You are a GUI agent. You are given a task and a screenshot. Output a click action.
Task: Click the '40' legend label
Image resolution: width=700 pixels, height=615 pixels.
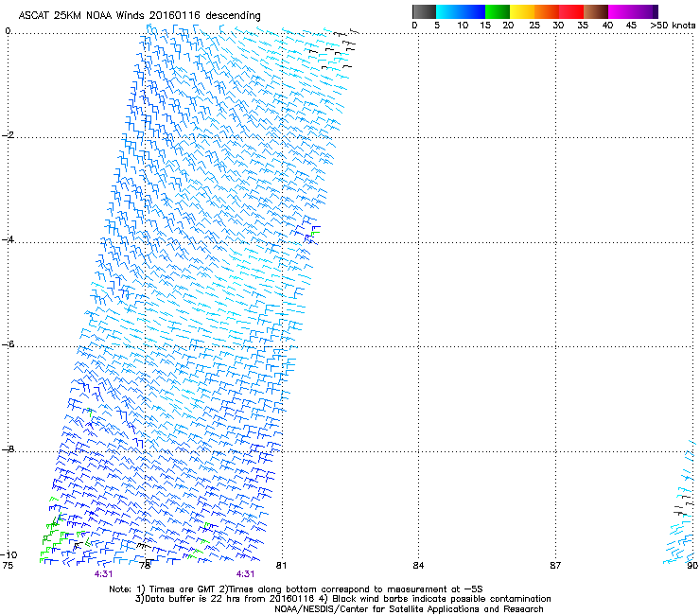coord(607,26)
